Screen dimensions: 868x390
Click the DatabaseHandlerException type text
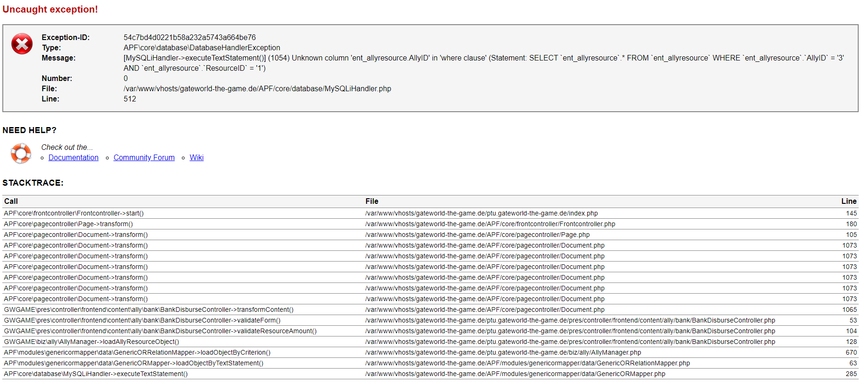(x=202, y=48)
